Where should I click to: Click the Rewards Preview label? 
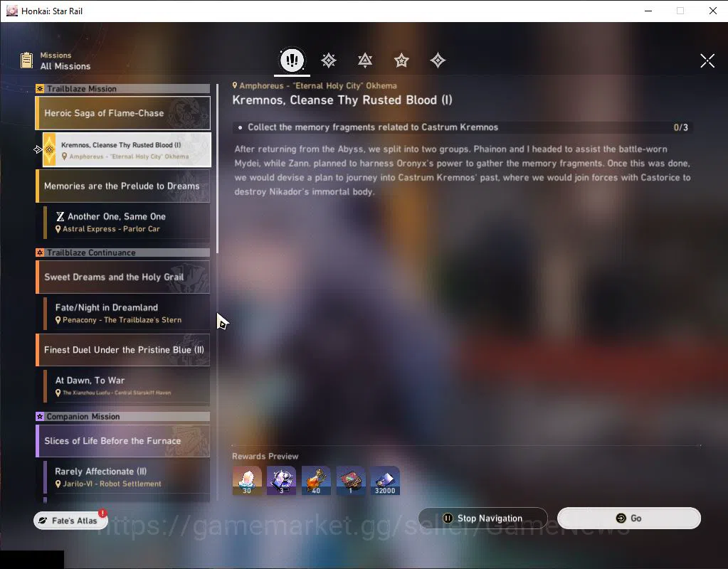(x=265, y=456)
